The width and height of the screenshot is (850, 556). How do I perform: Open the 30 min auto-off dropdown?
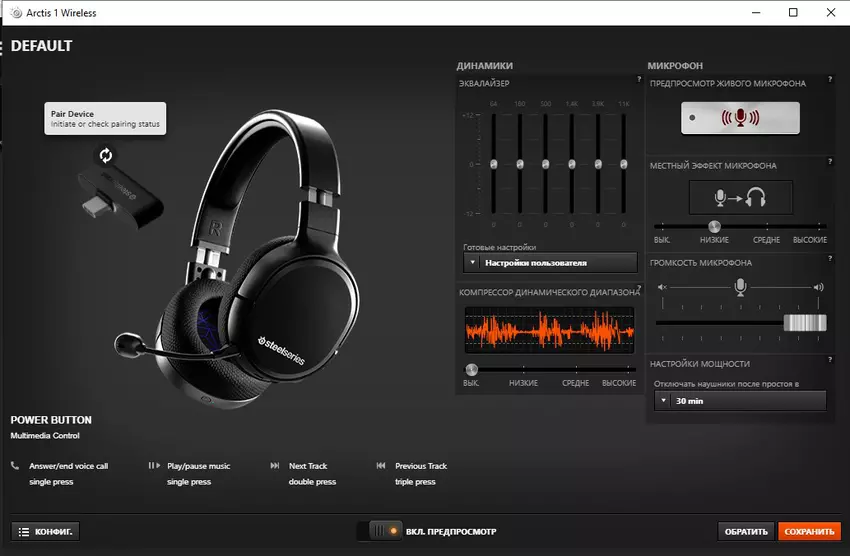(x=740, y=401)
